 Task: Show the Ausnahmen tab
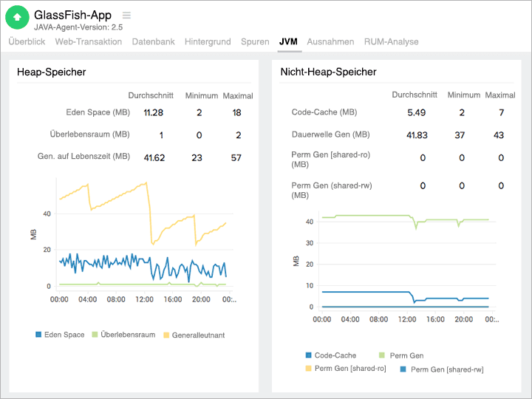pos(330,42)
